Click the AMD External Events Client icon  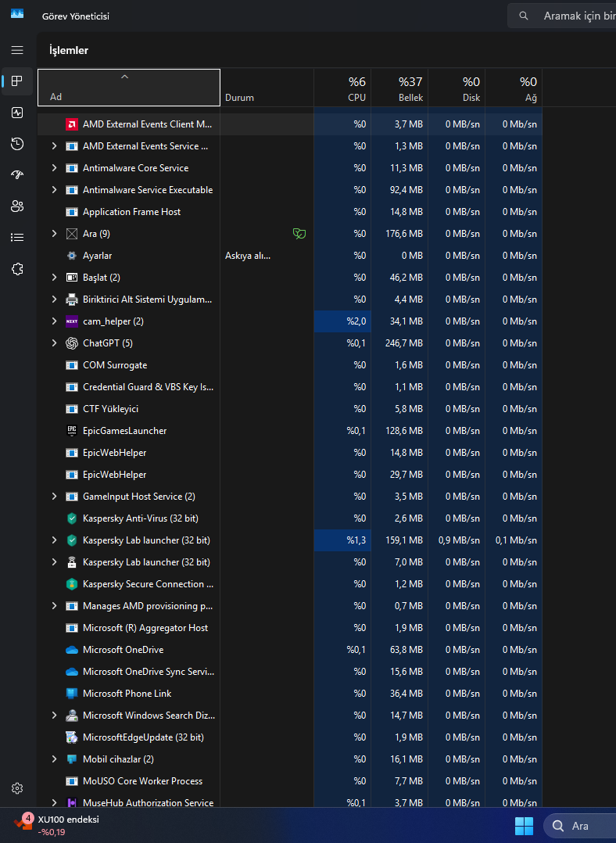[71, 124]
